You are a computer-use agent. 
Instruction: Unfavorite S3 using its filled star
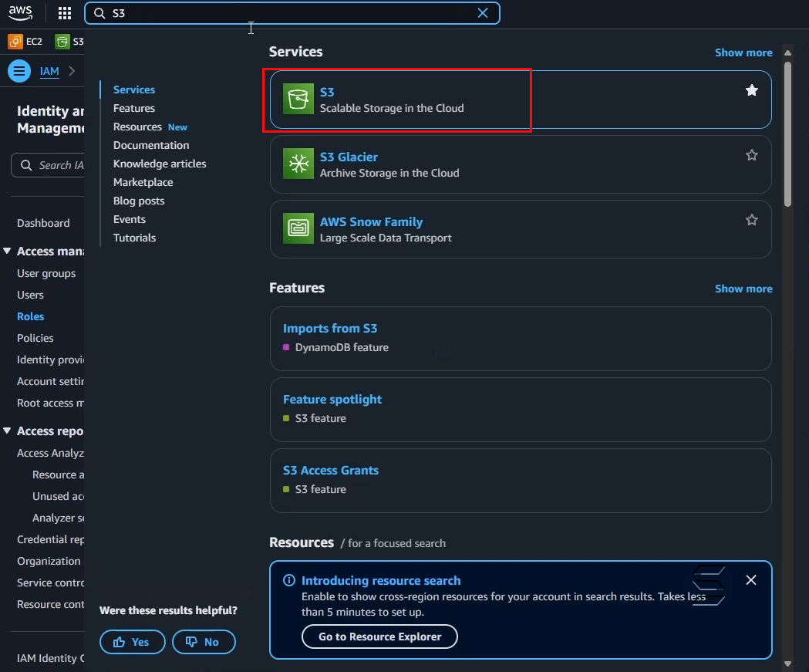[x=752, y=90]
